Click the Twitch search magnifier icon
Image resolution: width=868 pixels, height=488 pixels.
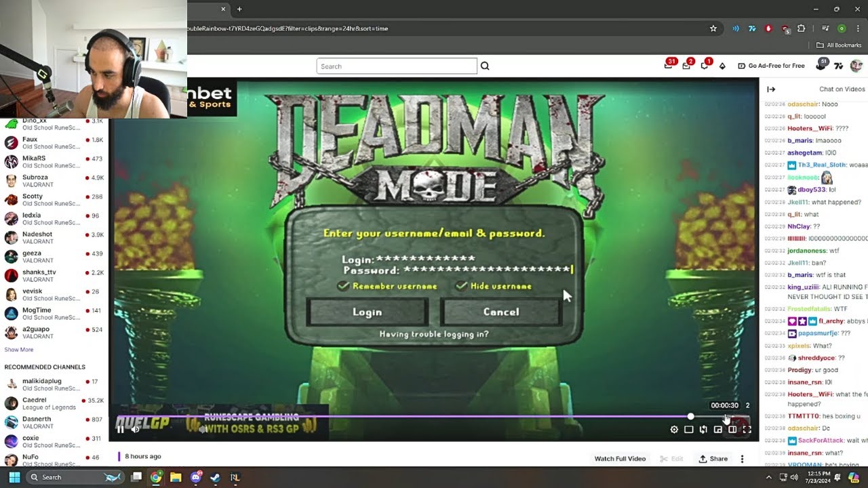485,66
